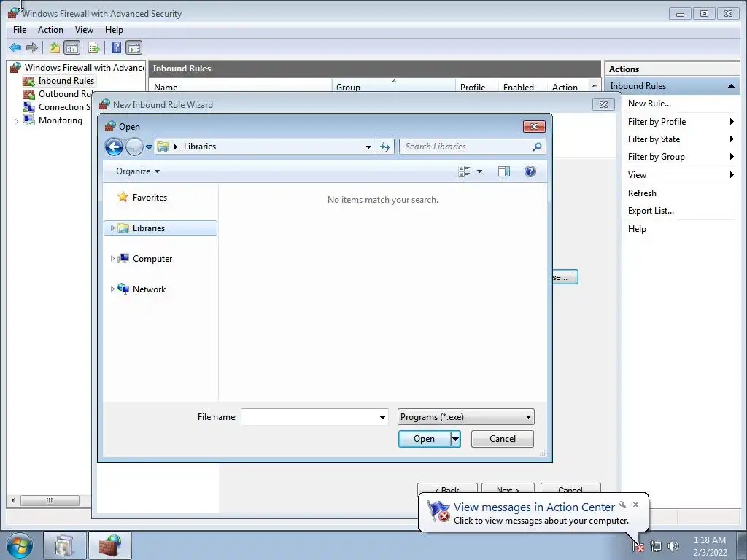Click the Back button in Open dialog
The image size is (747, 560).
pyautogui.click(x=114, y=147)
